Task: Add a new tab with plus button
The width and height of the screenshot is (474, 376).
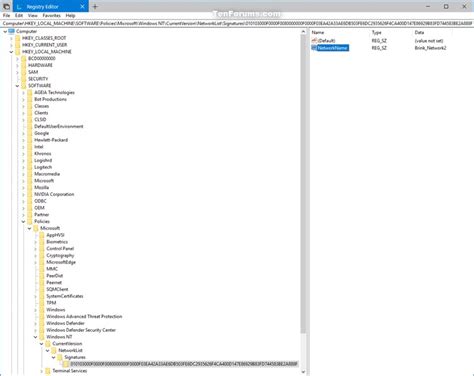Action: pos(95,7)
